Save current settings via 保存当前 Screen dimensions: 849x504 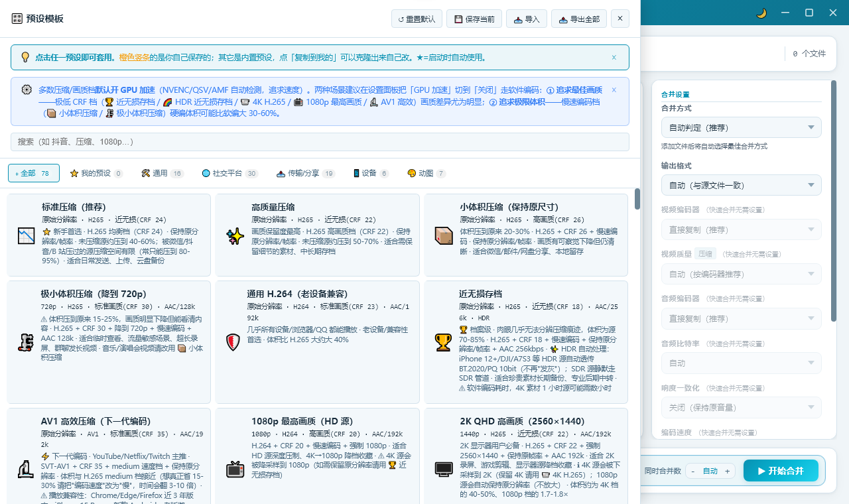tap(474, 19)
